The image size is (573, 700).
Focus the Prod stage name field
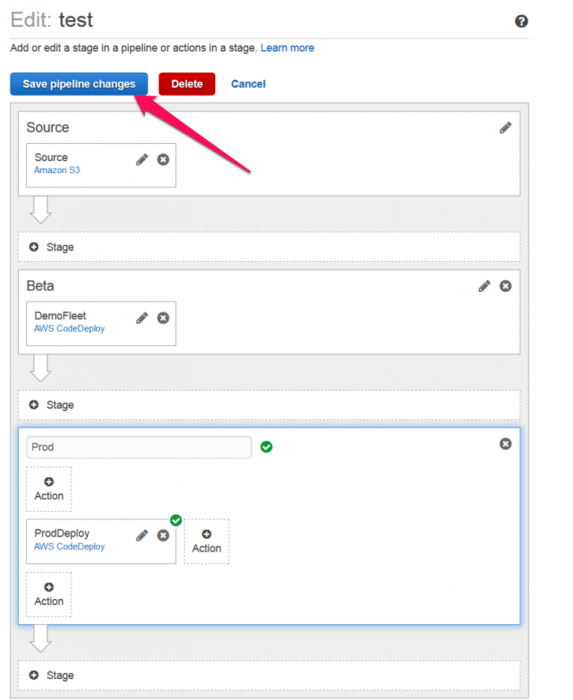point(139,447)
